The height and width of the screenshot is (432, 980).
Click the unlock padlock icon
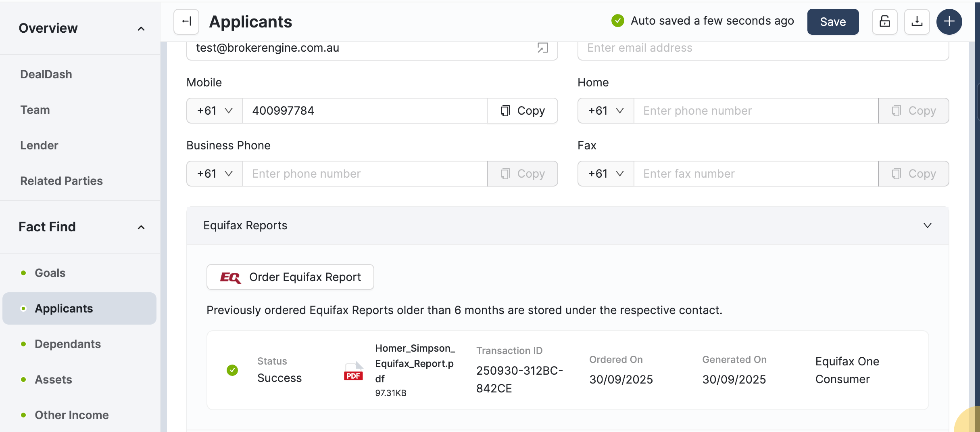[x=884, y=21]
